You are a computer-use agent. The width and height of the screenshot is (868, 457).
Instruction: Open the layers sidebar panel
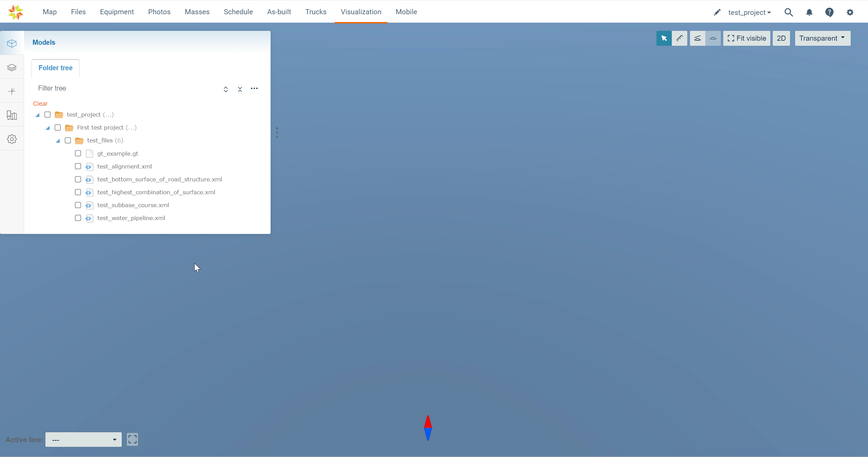12,67
